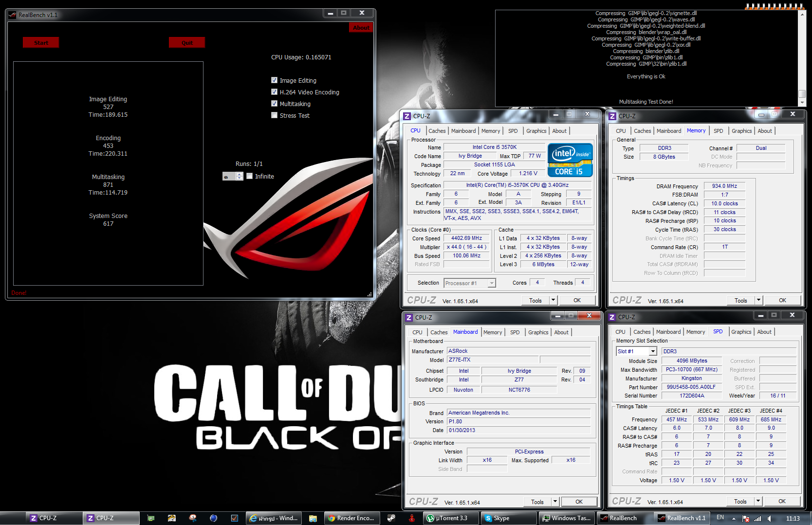Click the Multitasking Test Done! console message
Screen dimensions: 812x525
pyautogui.click(x=646, y=102)
